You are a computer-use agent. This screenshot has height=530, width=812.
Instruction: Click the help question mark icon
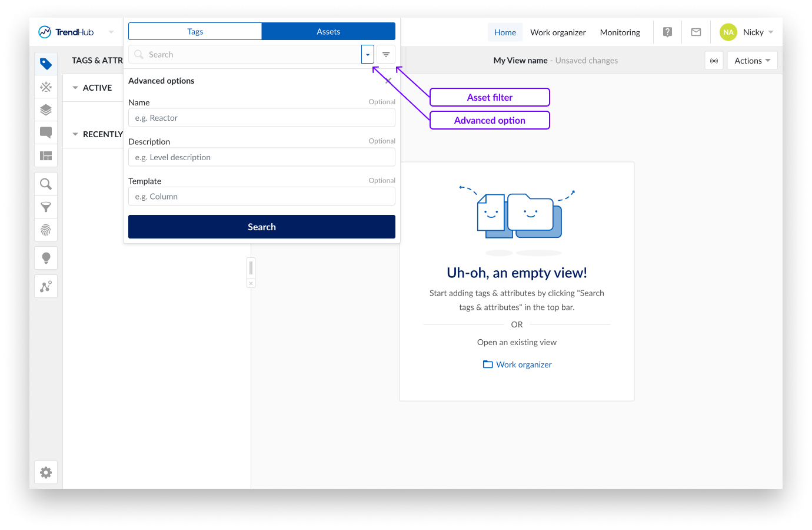[x=667, y=32]
